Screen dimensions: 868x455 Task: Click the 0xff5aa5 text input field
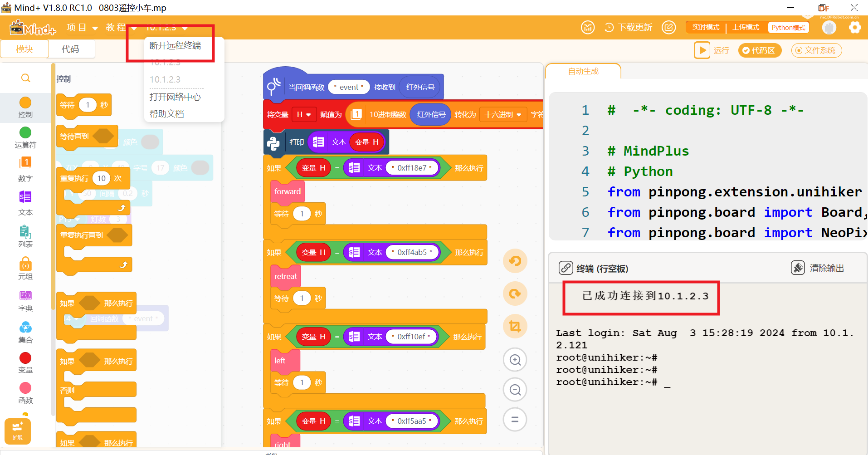point(411,421)
